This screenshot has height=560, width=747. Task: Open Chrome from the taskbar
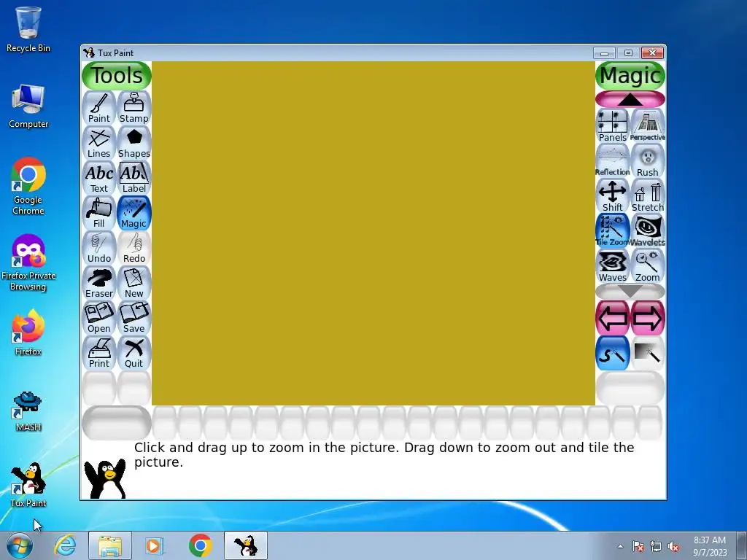(200, 545)
